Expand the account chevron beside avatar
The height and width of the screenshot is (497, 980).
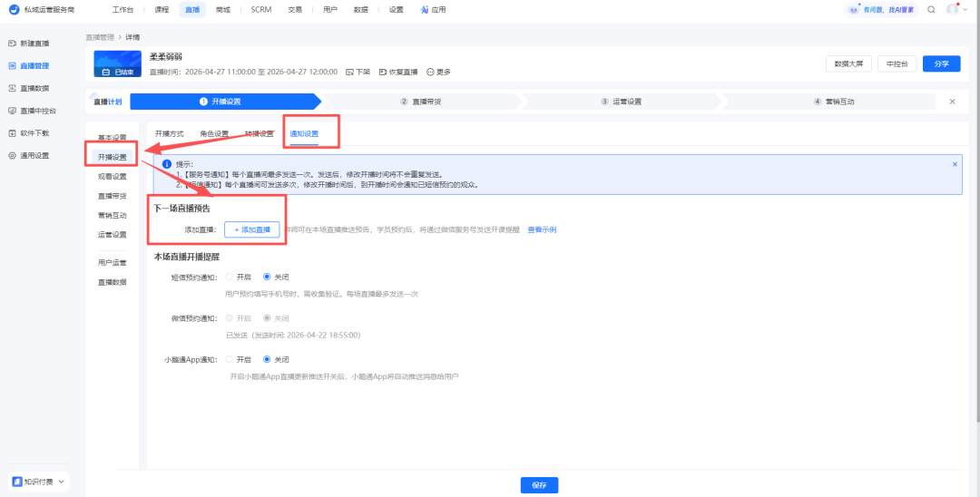[963, 9]
